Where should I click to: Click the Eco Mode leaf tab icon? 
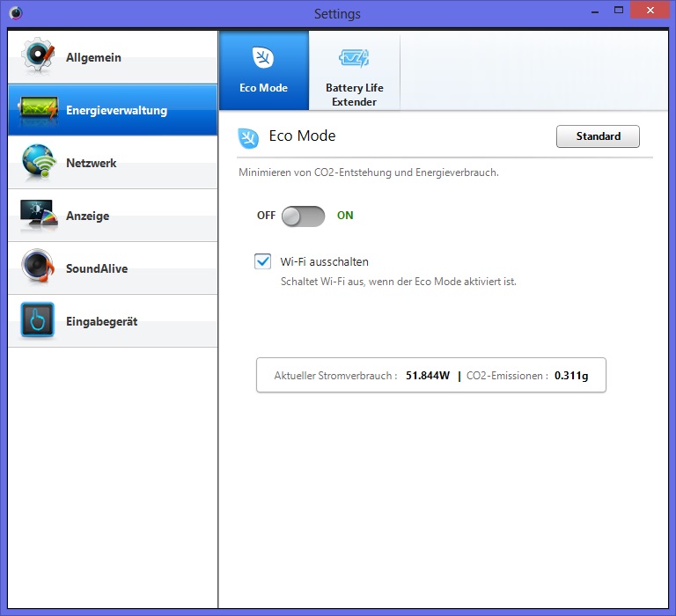(x=263, y=57)
